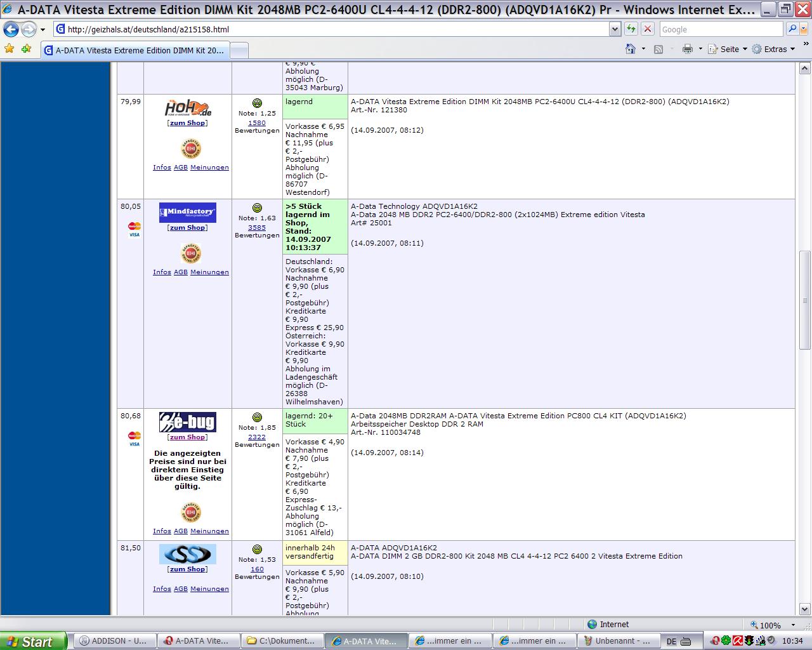
Task: Open the 1580 Bewertungen link
Action: 257,123
